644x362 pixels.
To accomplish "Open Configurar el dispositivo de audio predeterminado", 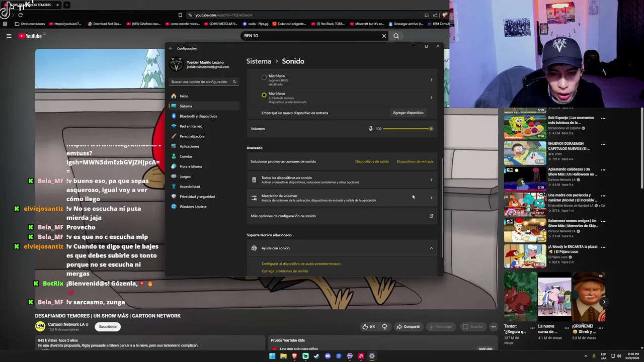I will click(x=301, y=263).
